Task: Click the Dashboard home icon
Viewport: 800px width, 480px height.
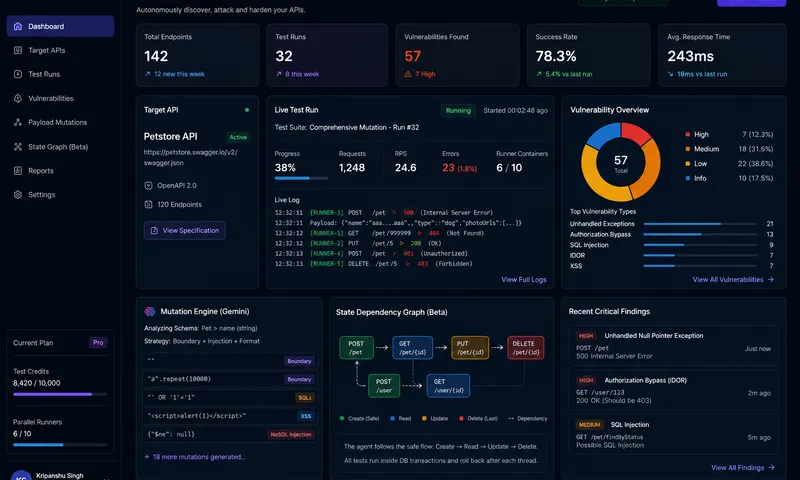Action: [18, 26]
